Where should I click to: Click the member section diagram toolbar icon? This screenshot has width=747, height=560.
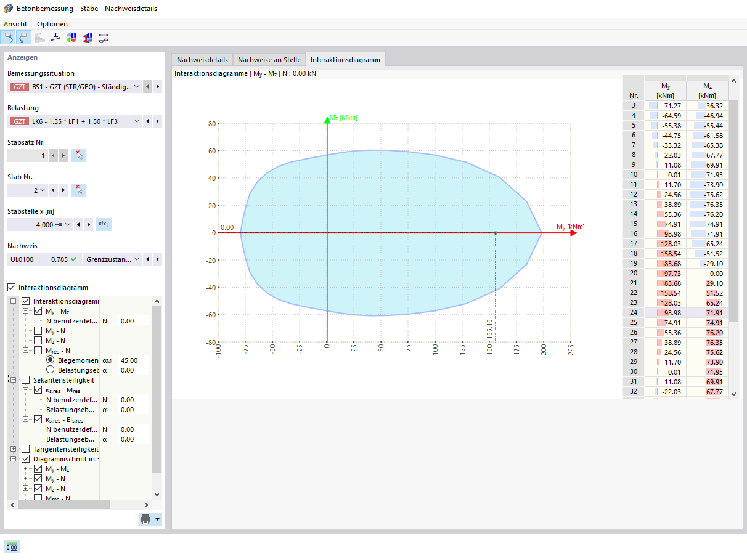pyautogui.click(x=55, y=38)
